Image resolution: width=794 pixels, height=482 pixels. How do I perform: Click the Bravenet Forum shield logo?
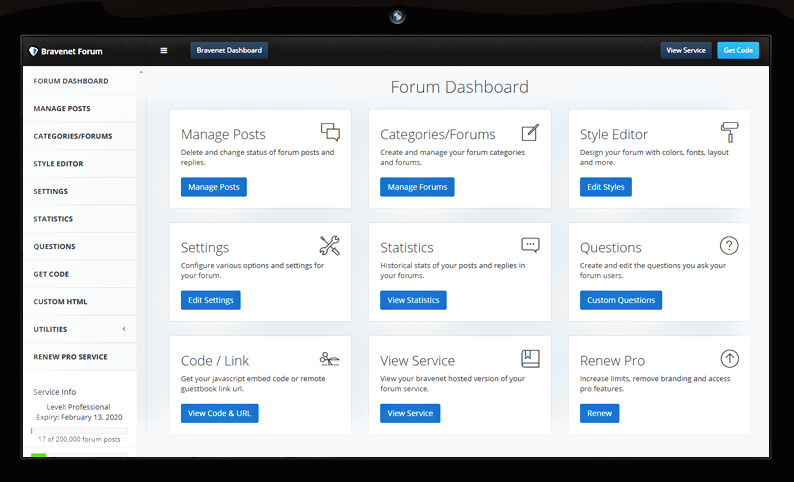click(34, 51)
